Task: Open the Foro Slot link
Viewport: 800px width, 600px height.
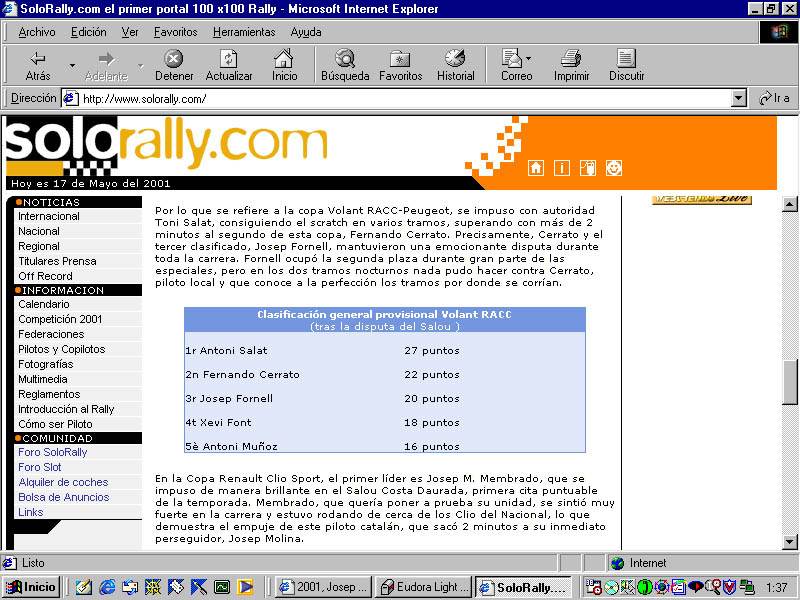Action: pos(40,467)
